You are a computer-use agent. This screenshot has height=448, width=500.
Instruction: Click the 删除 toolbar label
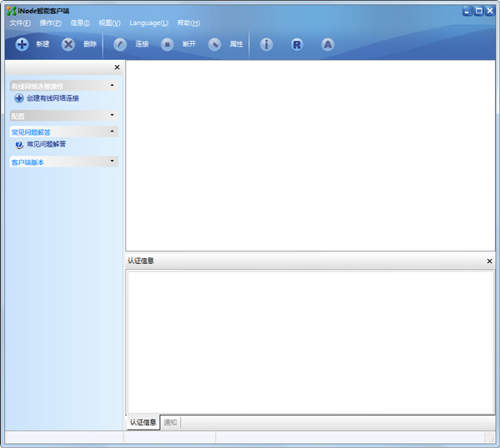[x=90, y=44]
